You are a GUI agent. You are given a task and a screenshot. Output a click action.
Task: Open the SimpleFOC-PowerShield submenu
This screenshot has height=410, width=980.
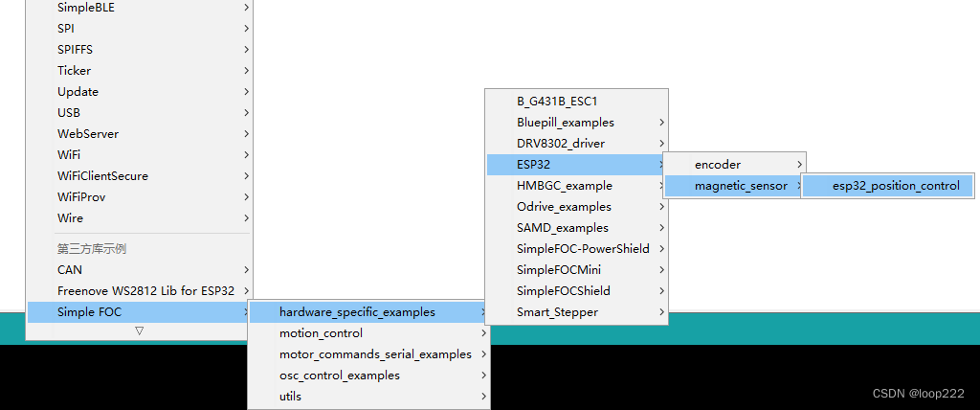pos(576,249)
